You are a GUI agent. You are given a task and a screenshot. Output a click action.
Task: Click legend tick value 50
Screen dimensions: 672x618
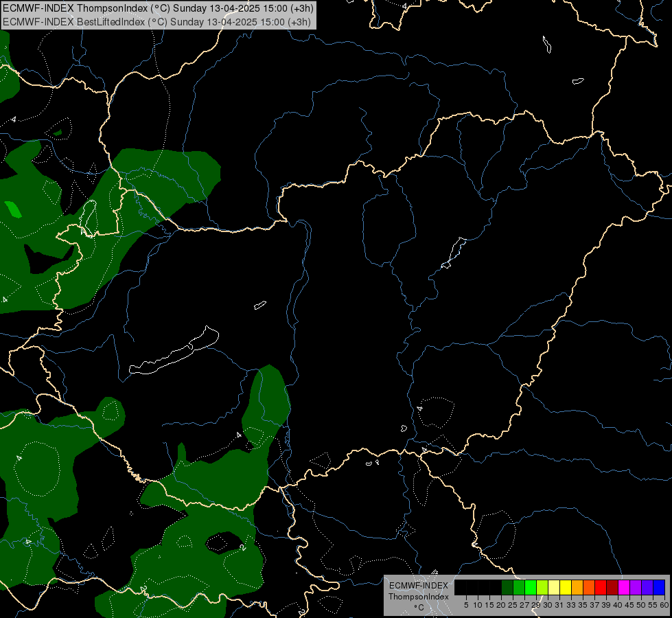click(x=640, y=605)
